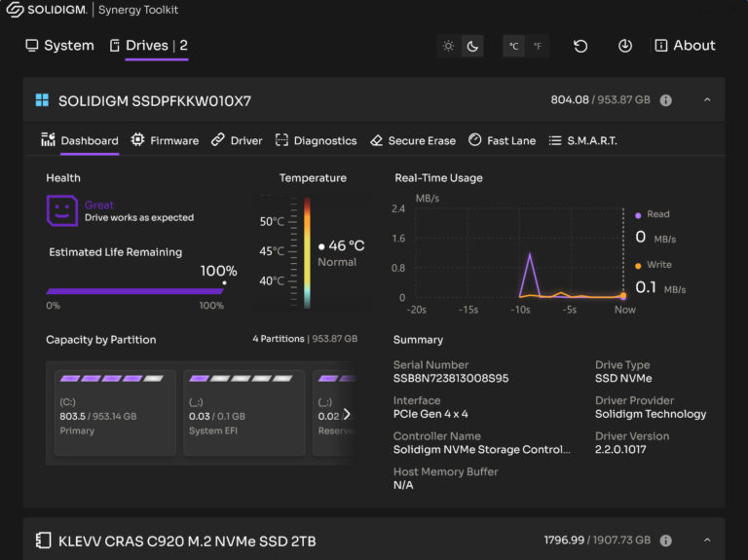Open the About page
This screenshot has height=560, width=748.
coord(685,46)
